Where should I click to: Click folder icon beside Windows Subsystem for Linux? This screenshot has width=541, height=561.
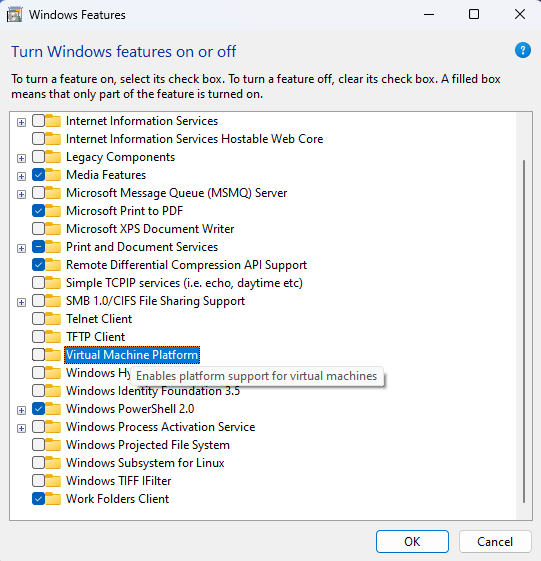(x=53, y=463)
